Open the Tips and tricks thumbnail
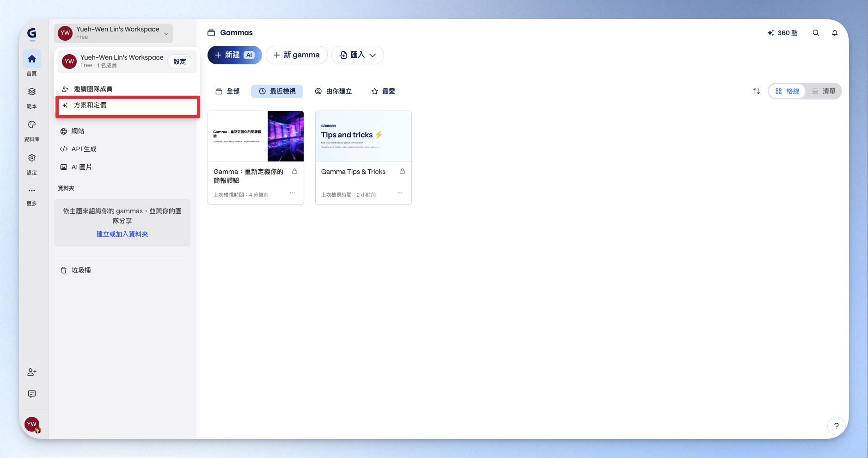The width and height of the screenshot is (868, 458). coord(363,136)
